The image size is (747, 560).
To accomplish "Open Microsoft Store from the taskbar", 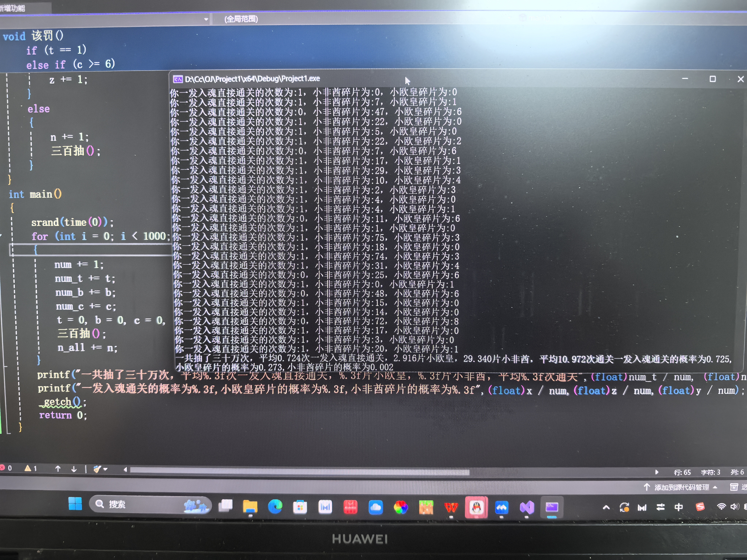I will (x=300, y=507).
